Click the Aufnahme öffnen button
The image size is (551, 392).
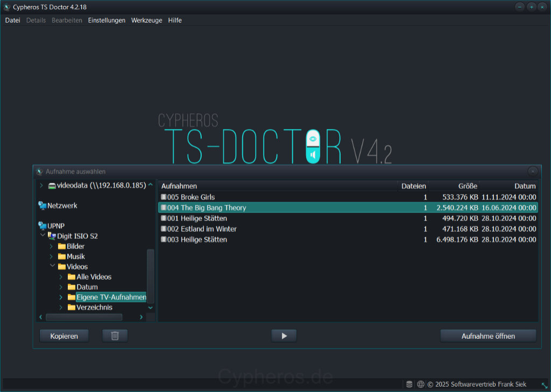(488, 336)
